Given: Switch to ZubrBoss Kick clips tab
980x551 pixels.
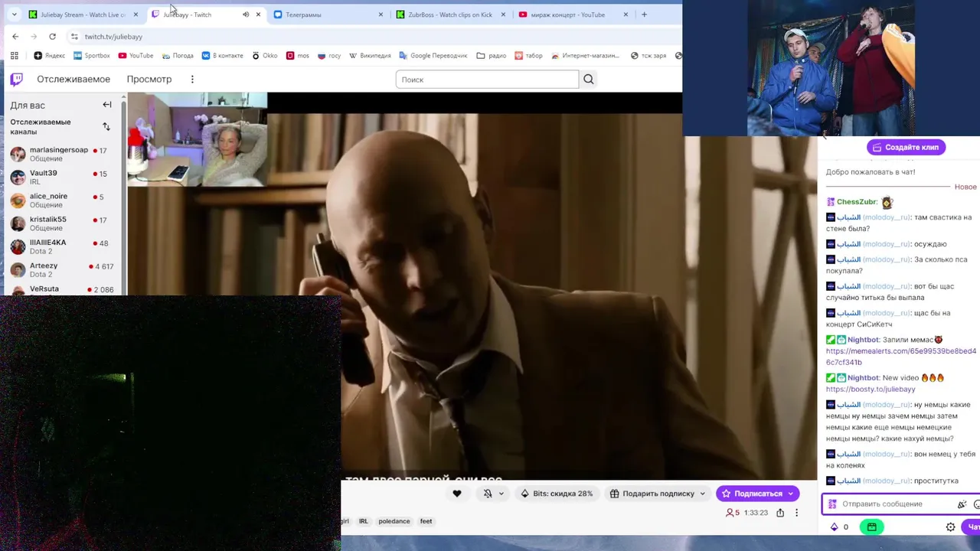Looking at the screenshot, I should click(x=450, y=15).
